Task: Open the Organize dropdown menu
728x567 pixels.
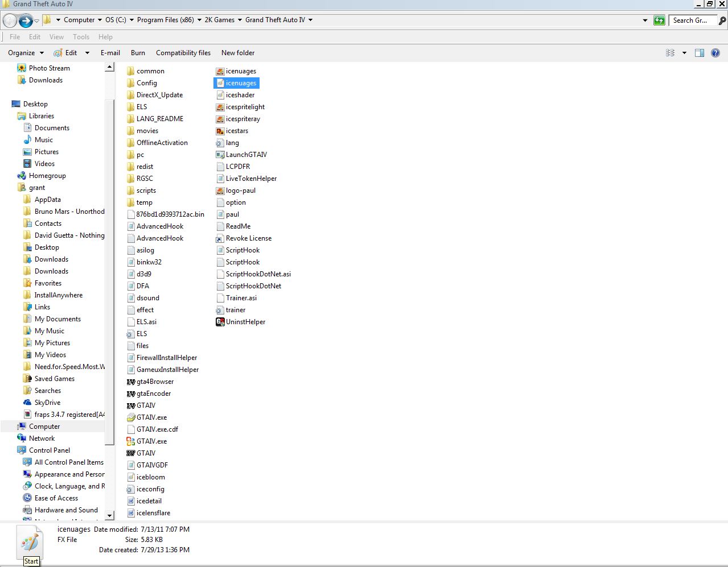Action: (x=26, y=53)
